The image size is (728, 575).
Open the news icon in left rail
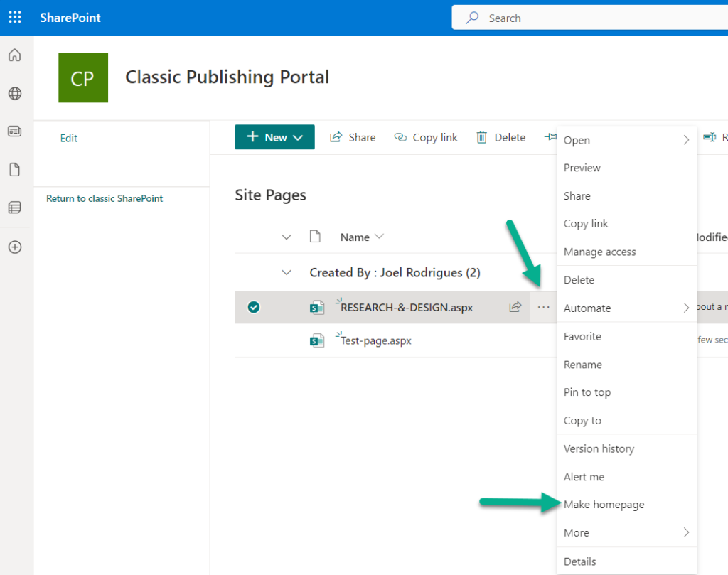pos(15,131)
